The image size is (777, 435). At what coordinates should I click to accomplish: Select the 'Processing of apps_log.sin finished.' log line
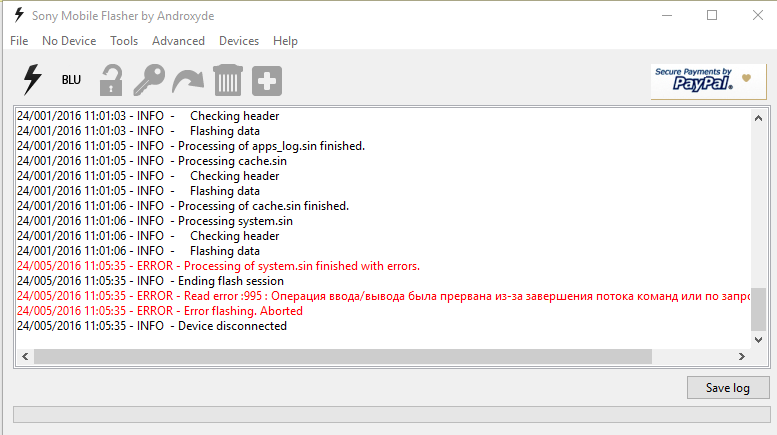point(191,146)
